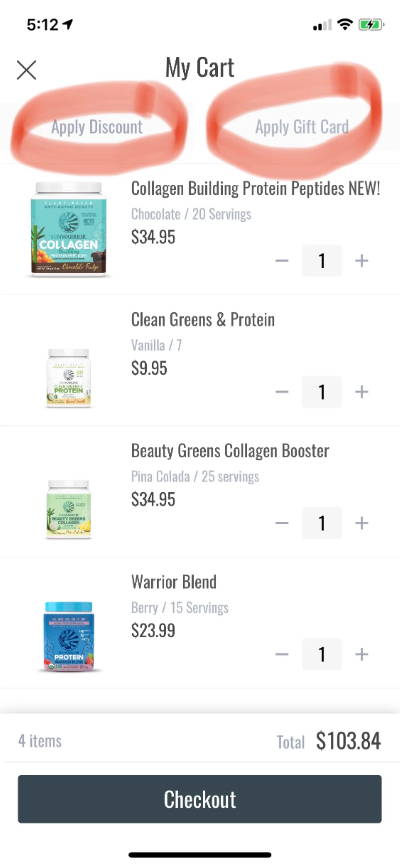Increase quantity of Beauty Greens Collagen Booster
The width and height of the screenshot is (400, 866).
(361, 523)
